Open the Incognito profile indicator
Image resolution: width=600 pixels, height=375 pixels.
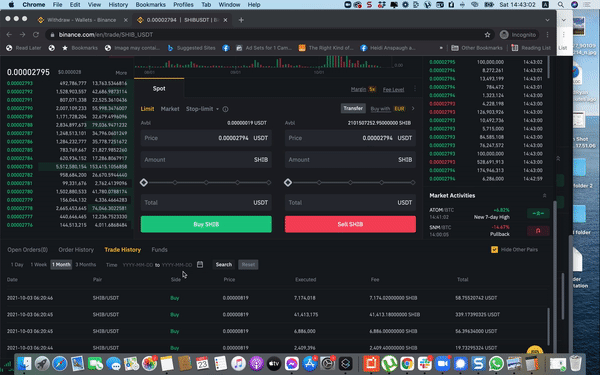click(x=518, y=34)
